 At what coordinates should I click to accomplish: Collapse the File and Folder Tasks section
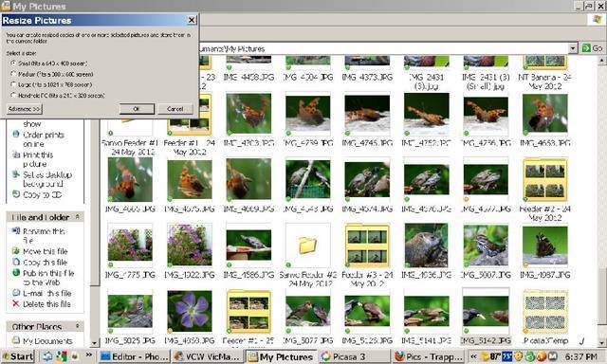[x=78, y=217]
